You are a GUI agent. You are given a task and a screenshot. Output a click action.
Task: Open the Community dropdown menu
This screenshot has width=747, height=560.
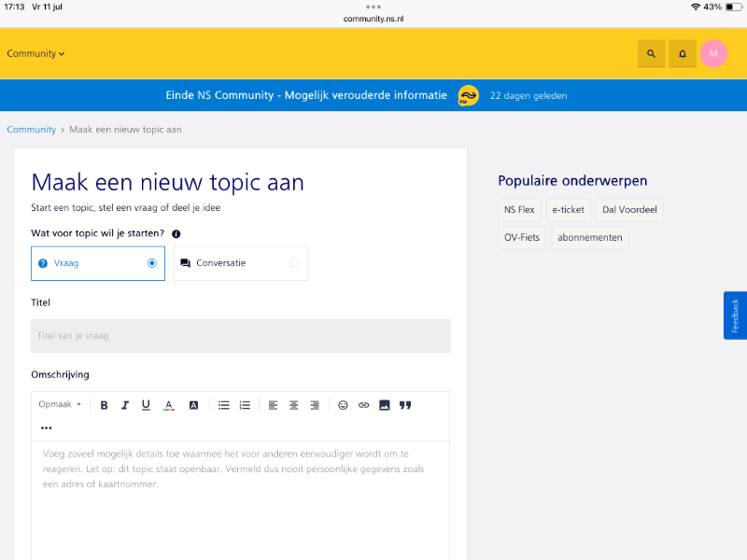35,54
